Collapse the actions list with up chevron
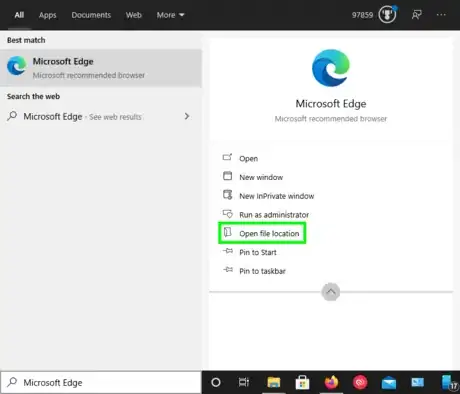The height and width of the screenshot is (394, 460). (x=331, y=292)
